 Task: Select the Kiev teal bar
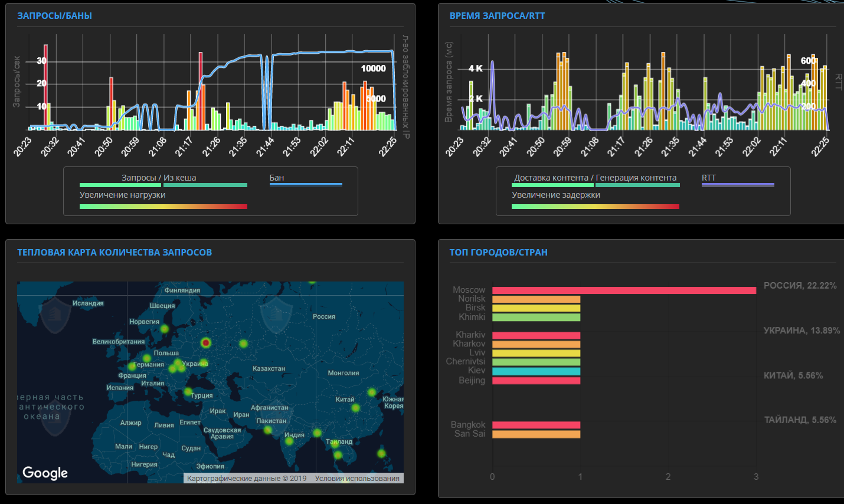click(537, 371)
